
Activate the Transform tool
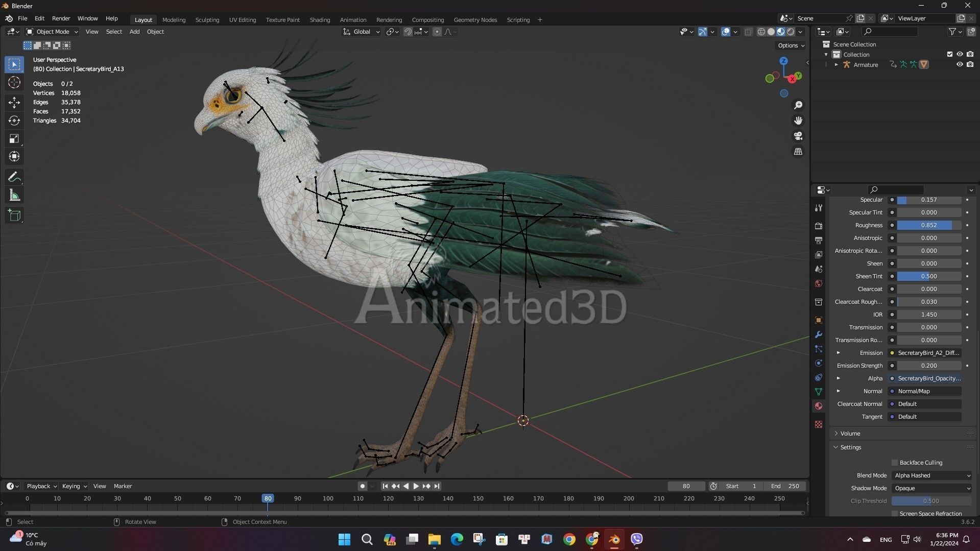click(x=14, y=156)
